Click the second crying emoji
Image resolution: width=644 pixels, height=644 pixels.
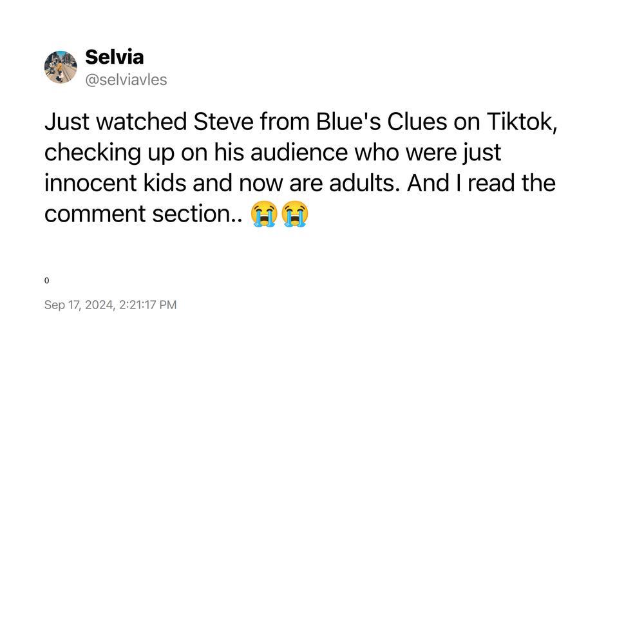pos(294,214)
